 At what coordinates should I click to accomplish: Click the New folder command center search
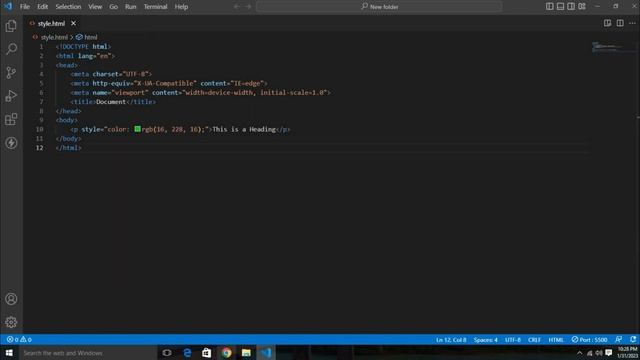point(379,7)
